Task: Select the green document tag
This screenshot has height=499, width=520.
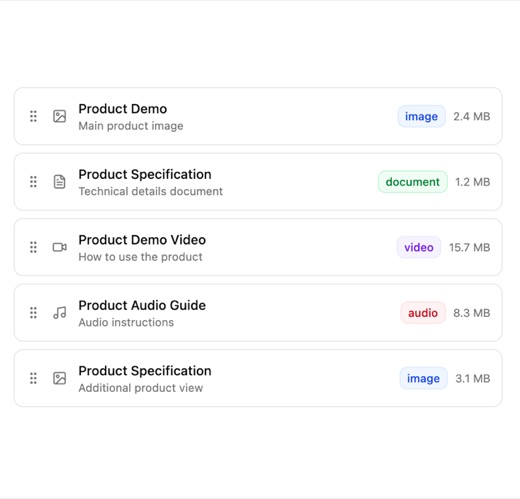Action: [x=413, y=182]
